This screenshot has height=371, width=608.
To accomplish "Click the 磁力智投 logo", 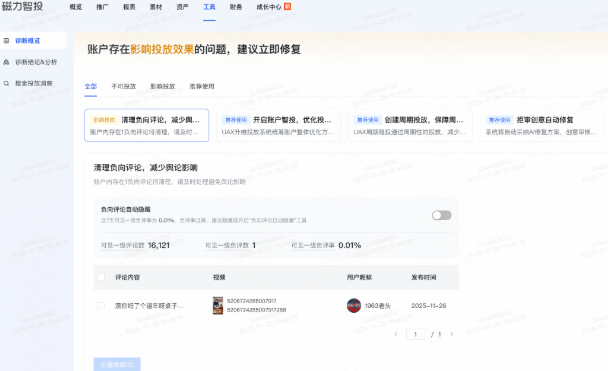I will pos(22,7).
